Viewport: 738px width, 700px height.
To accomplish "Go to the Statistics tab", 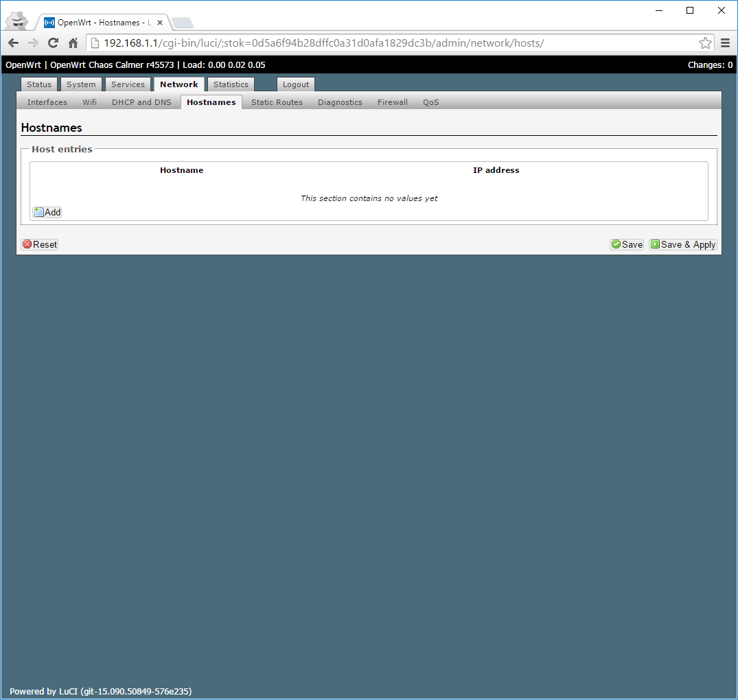I will coord(231,84).
